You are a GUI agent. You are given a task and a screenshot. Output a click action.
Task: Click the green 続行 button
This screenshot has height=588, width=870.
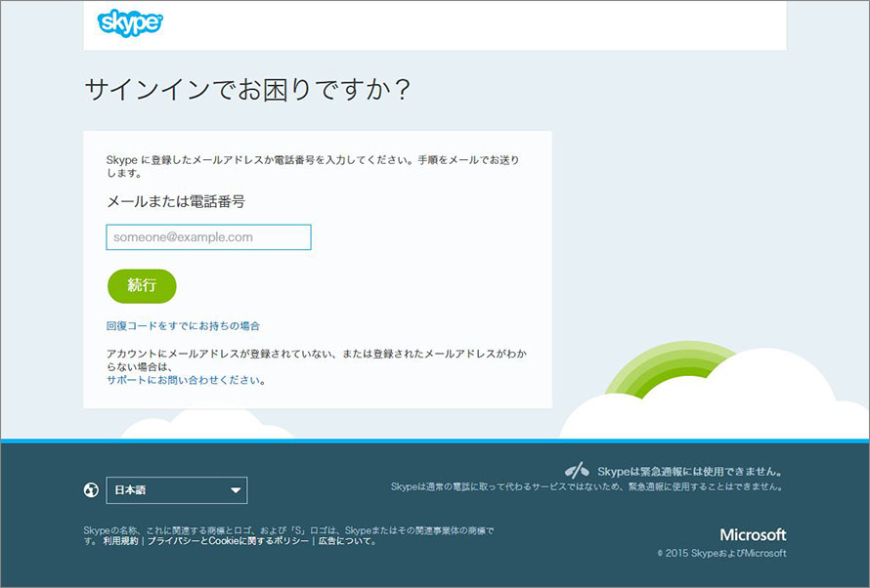click(x=142, y=286)
